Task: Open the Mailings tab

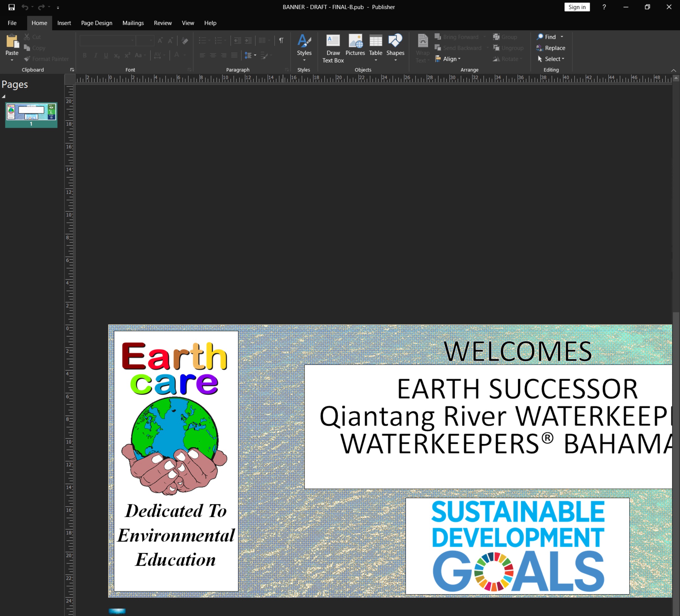Action: click(133, 23)
